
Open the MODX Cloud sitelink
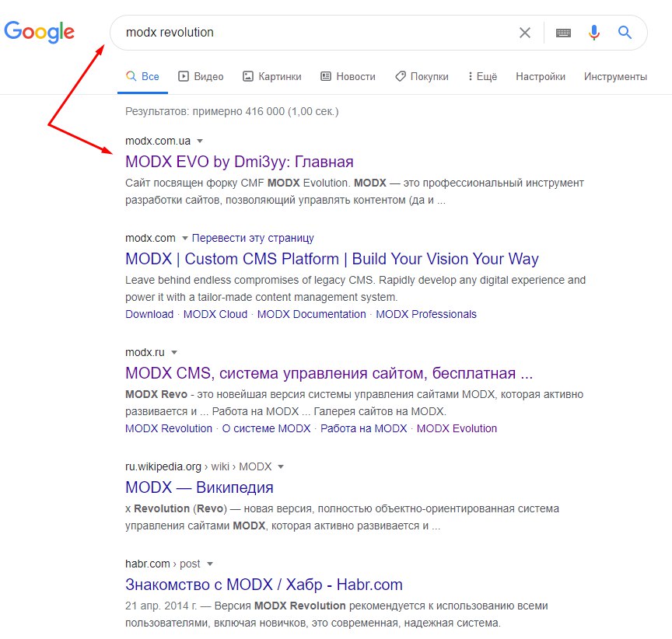pyautogui.click(x=215, y=314)
